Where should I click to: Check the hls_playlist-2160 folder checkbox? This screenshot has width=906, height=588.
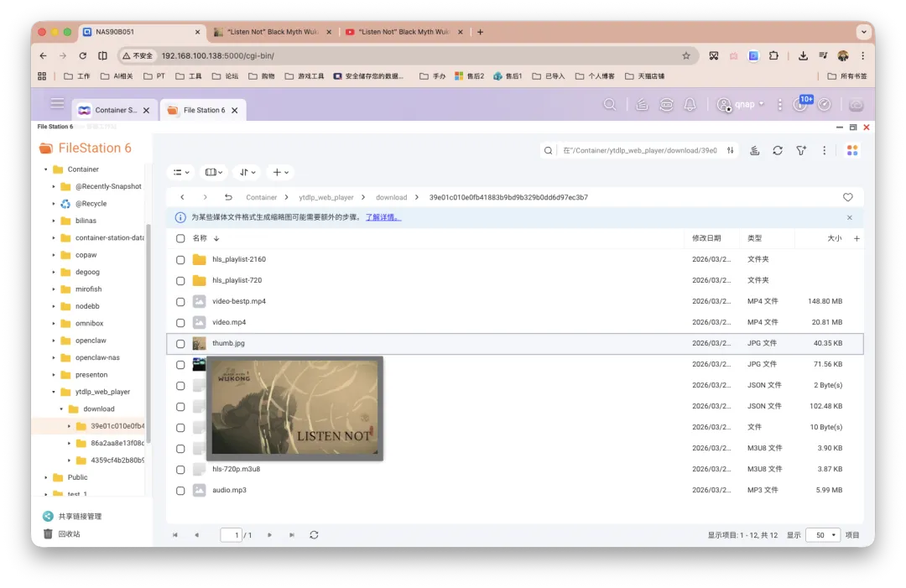180,260
